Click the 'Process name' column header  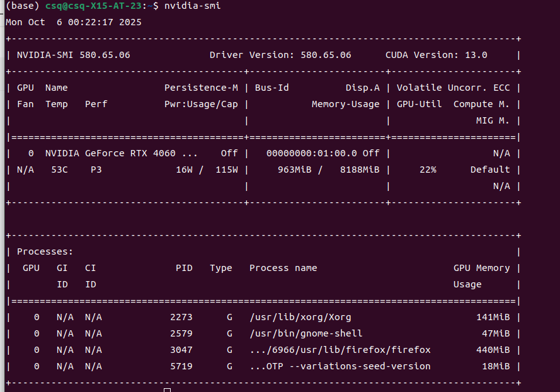[283, 268]
